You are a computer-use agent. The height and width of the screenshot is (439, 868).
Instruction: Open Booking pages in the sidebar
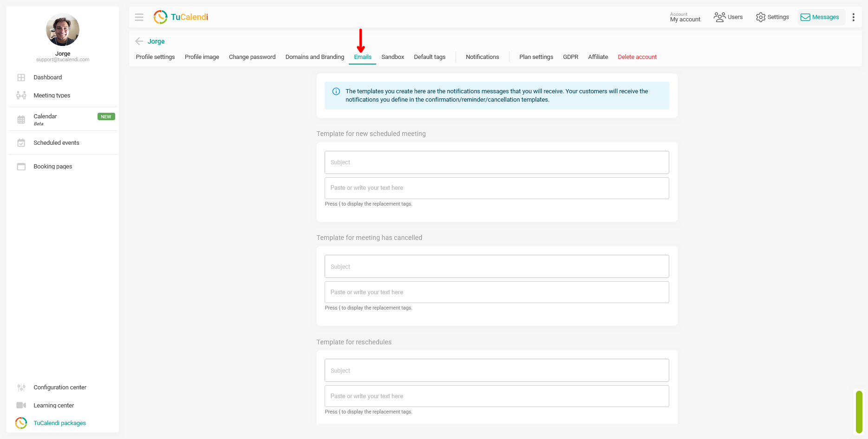pos(53,167)
